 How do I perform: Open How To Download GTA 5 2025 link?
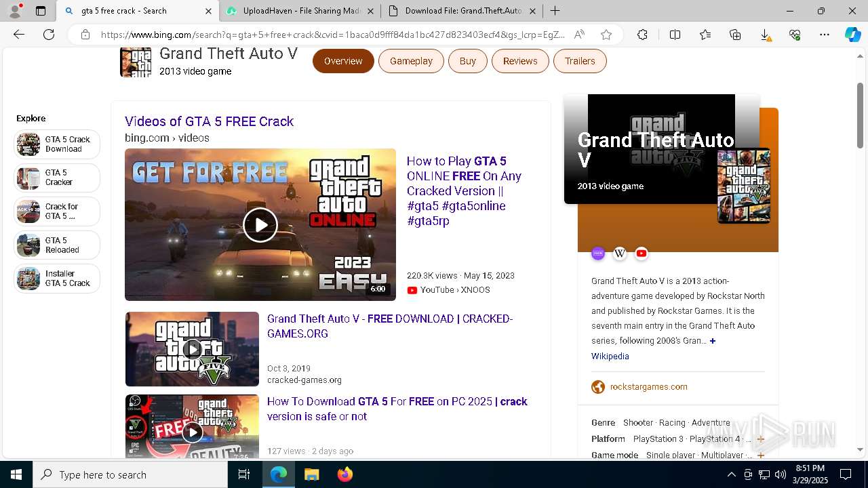397,409
